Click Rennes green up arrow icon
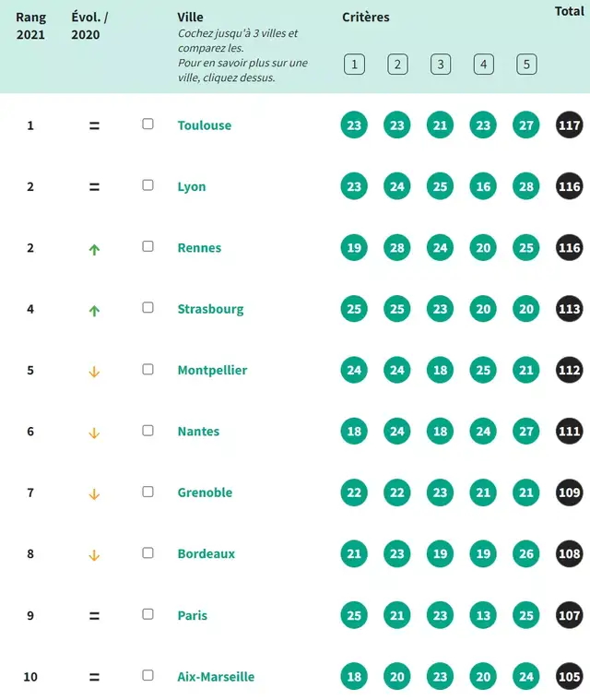Image resolution: width=590 pixels, height=700 pixels. [94, 250]
